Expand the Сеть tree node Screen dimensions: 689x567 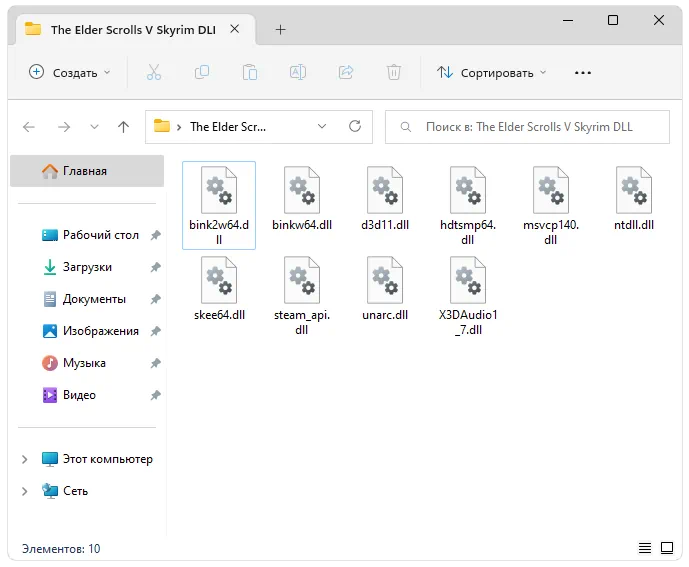coord(25,491)
